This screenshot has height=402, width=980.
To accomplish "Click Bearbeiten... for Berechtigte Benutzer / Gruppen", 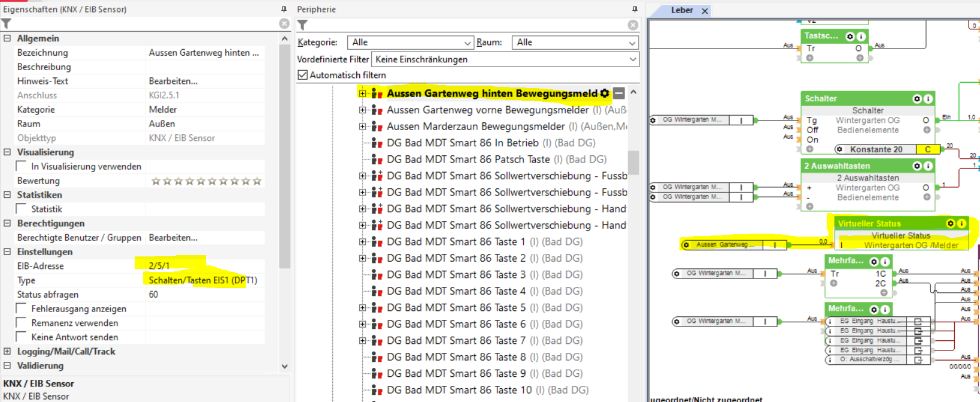I will coord(173,238).
